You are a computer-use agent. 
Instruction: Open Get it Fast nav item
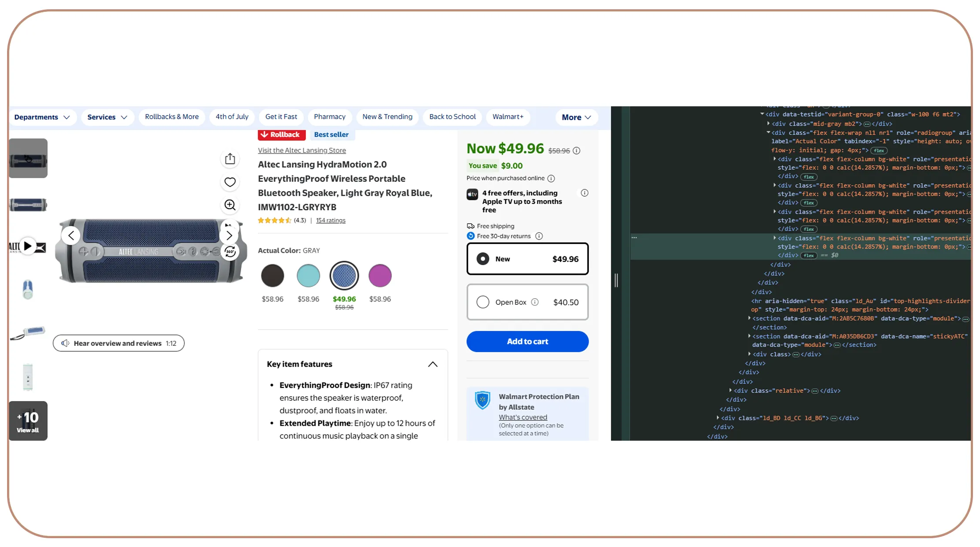[x=281, y=117]
